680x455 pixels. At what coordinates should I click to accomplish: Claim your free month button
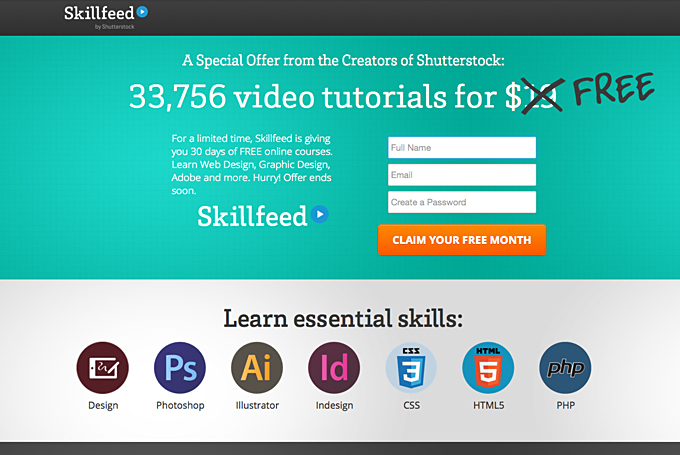pos(462,240)
